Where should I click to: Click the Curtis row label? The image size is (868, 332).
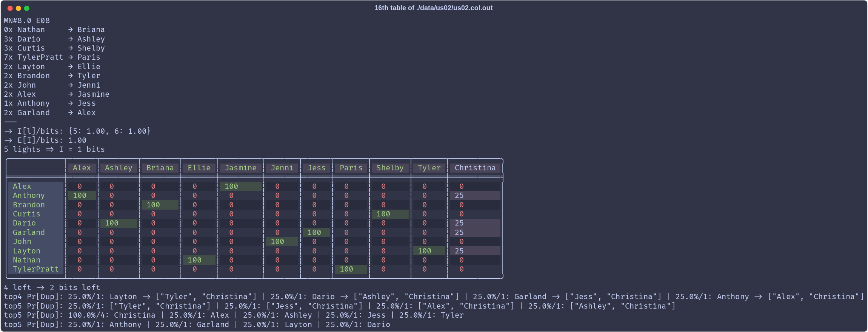[x=36, y=214]
